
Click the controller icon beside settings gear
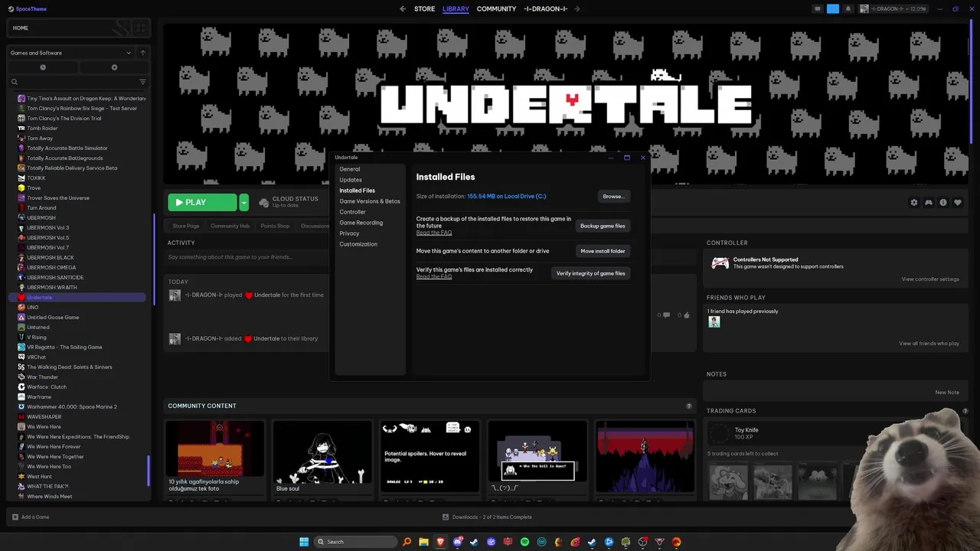pyautogui.click(x=929, y=203)
